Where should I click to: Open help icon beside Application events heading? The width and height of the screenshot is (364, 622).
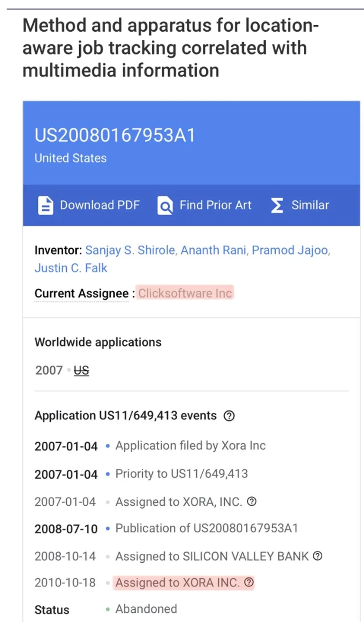pyautogui.click(x=229, y=416)
